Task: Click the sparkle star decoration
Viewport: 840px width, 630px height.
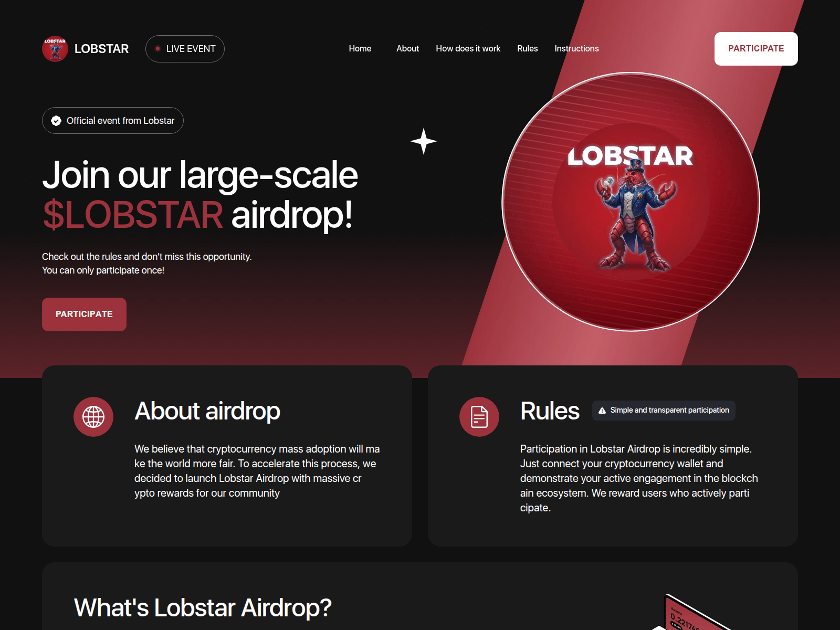Action: coord(423,141)
